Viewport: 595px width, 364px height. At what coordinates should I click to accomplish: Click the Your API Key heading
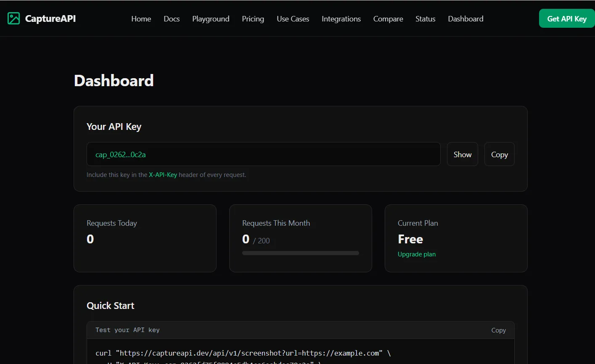point(114,127)
